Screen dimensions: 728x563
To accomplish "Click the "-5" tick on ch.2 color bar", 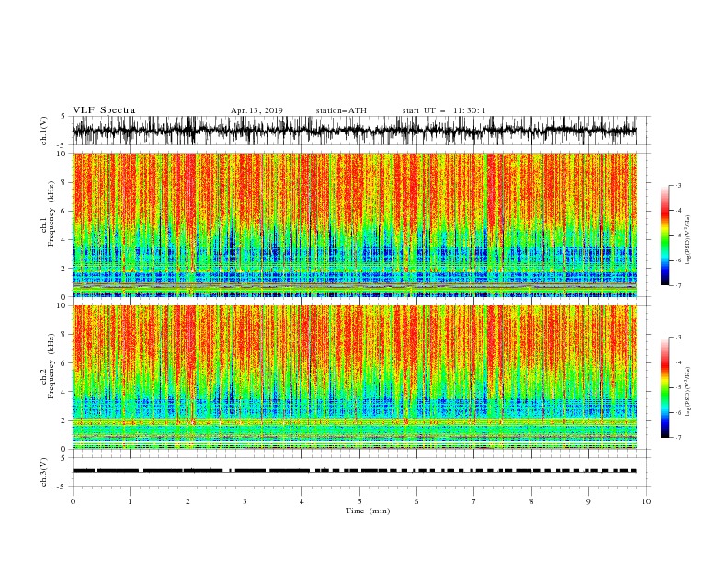I will click(678, 387).
